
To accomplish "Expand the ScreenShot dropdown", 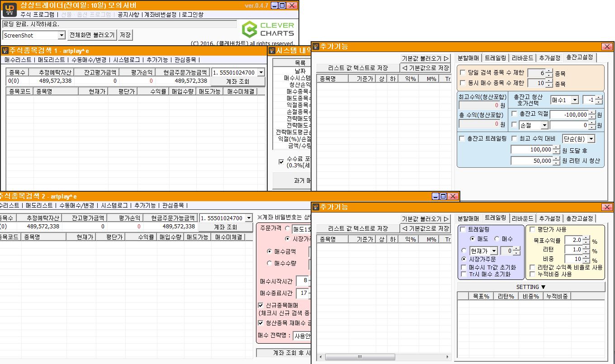I will click(62, 35).
